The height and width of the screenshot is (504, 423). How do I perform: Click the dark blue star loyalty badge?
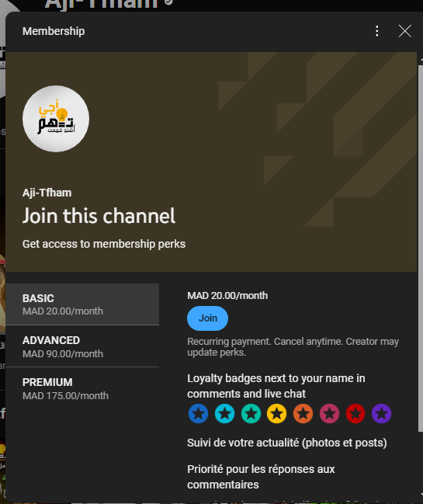pyautogui.click(x=198, y=413)
